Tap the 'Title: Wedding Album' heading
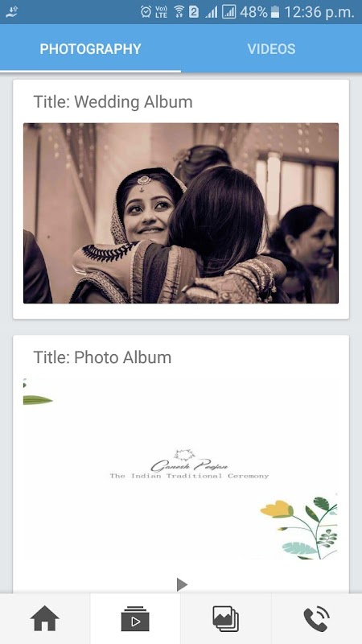The height and width of the screenshot is (644, 362). (113, 102)
